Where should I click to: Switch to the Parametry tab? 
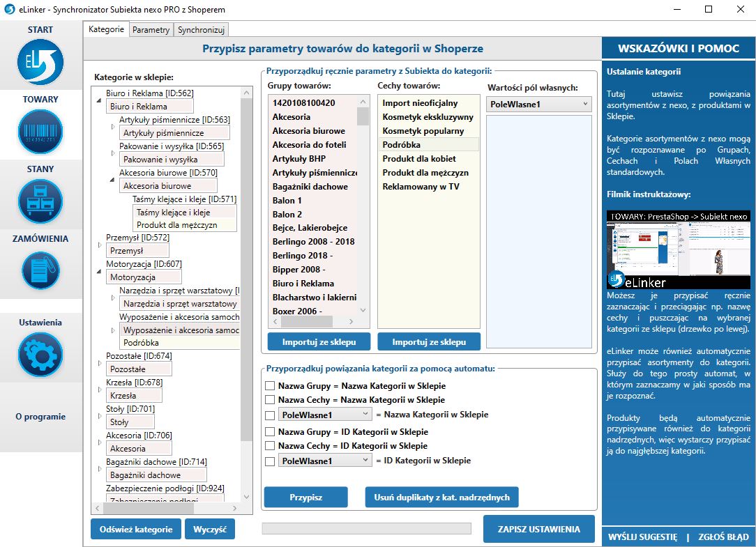tap(151, 30)
